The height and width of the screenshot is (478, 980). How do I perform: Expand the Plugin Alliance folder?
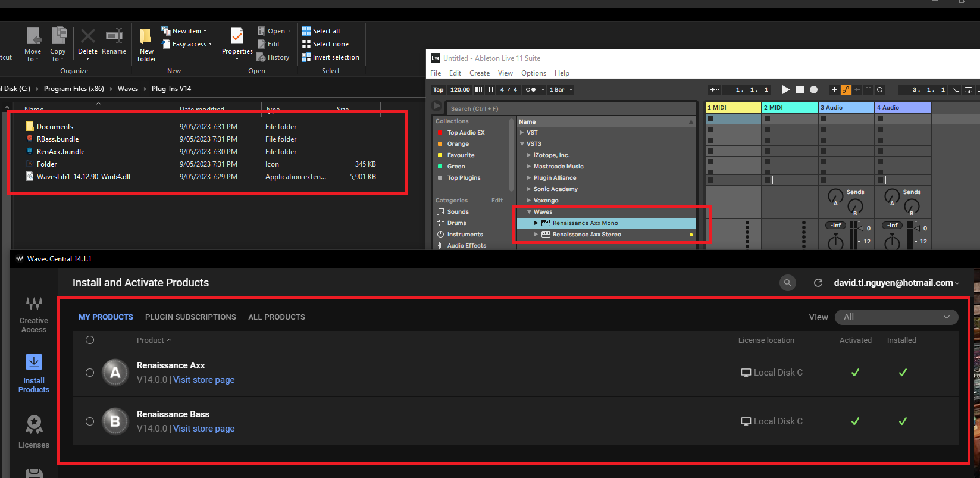point(529,178)
